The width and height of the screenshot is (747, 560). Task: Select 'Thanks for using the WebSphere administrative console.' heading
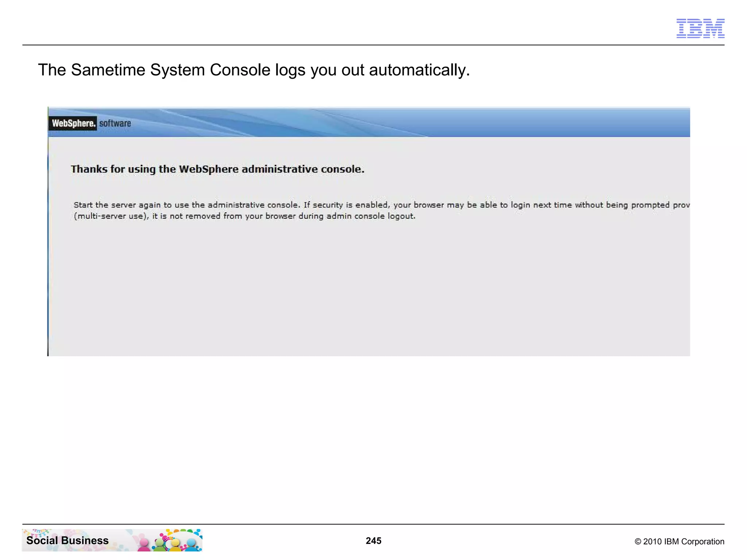point(218,169)
